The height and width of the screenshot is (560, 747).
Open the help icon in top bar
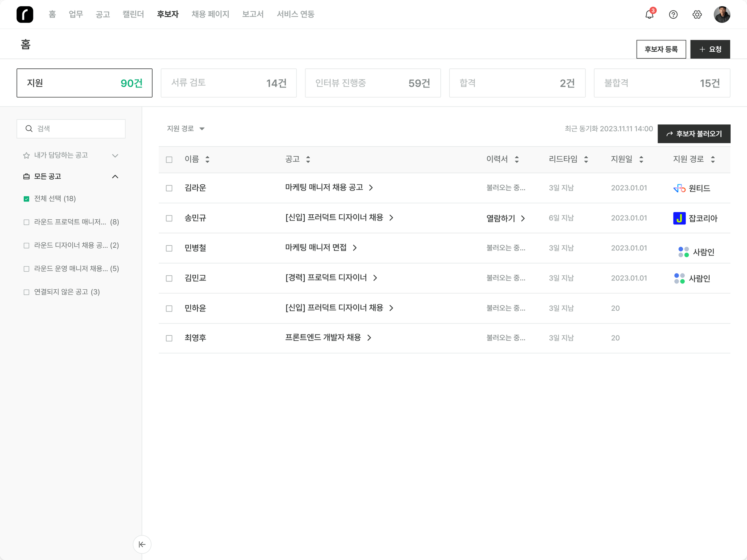click(x=673, y=14)
